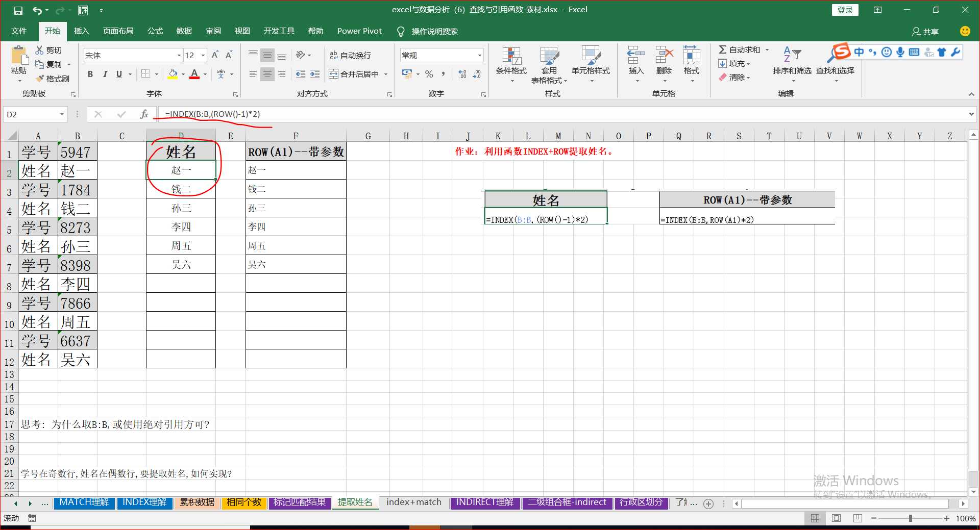
Task: Open the index+match sheet tab
Action: pyautogui.click(x=414, y=502)
